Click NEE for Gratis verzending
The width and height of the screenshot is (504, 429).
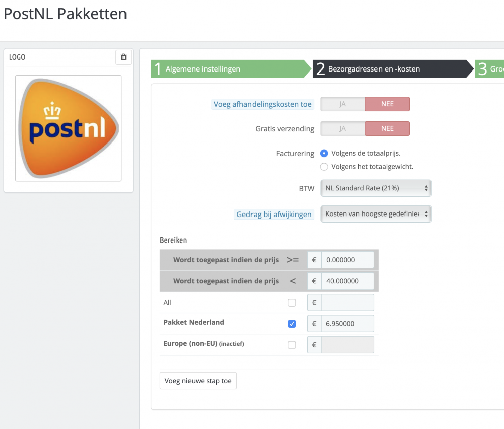pyautogui.click(x=387, y=128)
